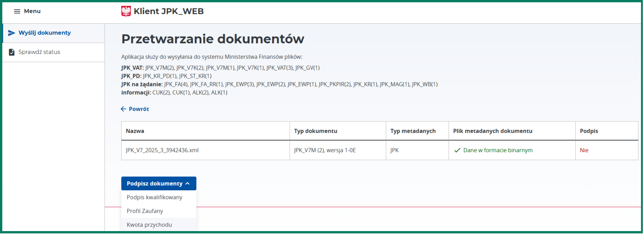This screenshot has height=234, width=644.
Task: Click the paper-plane icon beside Wyślij dokumenty
Action: tap(12, 33)
